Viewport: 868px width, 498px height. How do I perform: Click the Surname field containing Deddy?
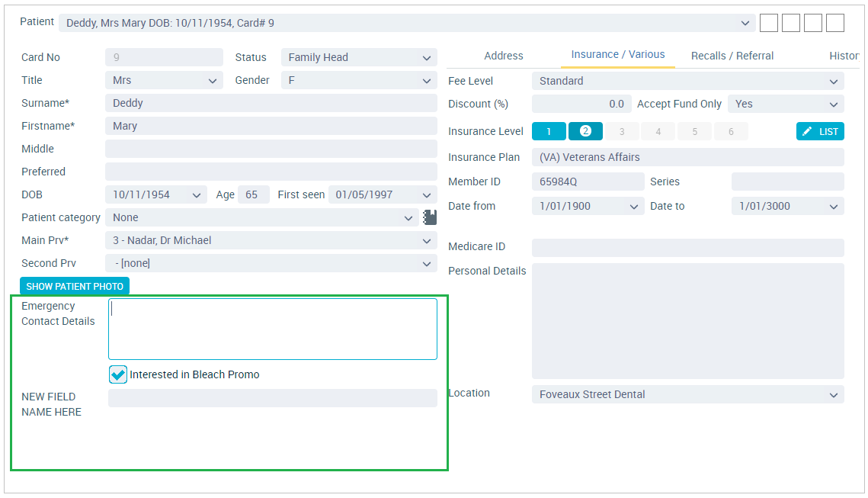pyautogui.click(x=271, y=103)
